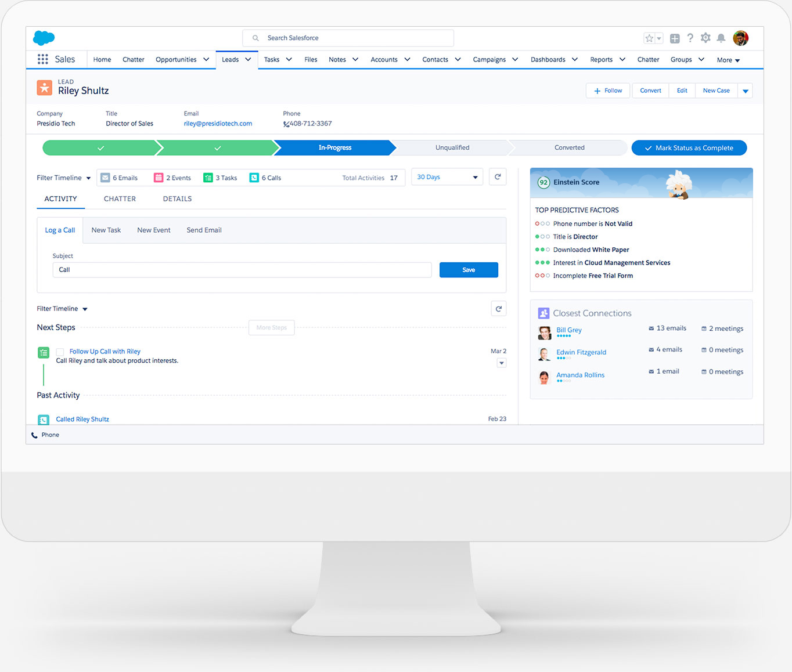Click the favorites star icon
The height and width of the screenshot is (672, 792).
(x=649, y=38)
